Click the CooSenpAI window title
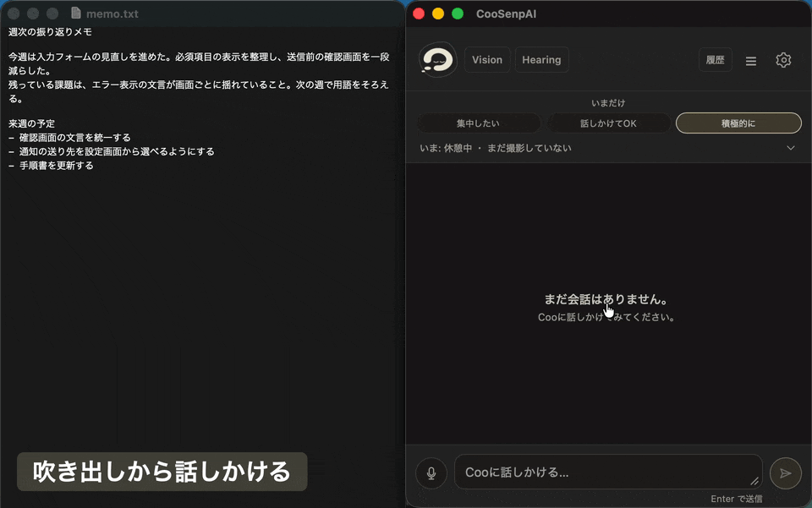This screenshot has height=508, width=812. [506, 14]
